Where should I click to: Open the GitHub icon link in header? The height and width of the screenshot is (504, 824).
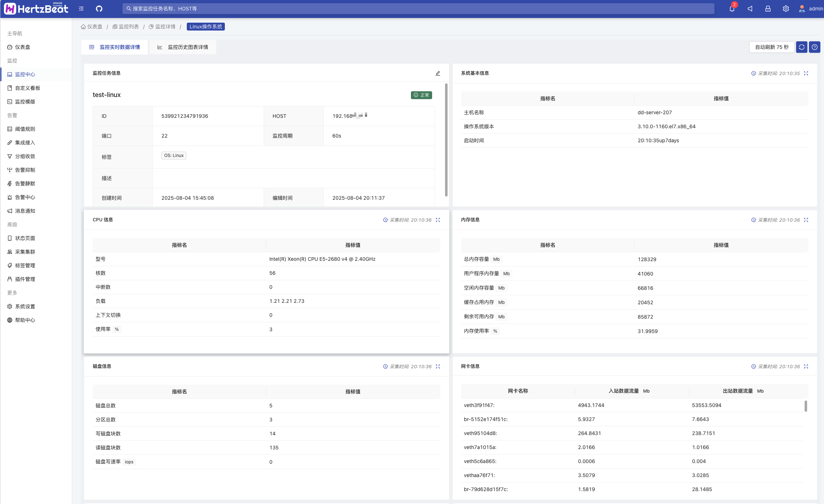coord(99,9)
